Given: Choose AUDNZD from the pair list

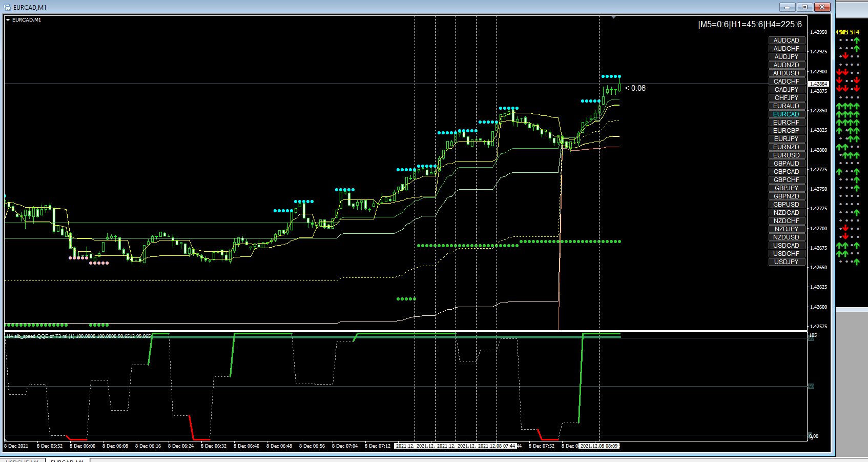Looking at the screenshot, I should click(787, 65).
